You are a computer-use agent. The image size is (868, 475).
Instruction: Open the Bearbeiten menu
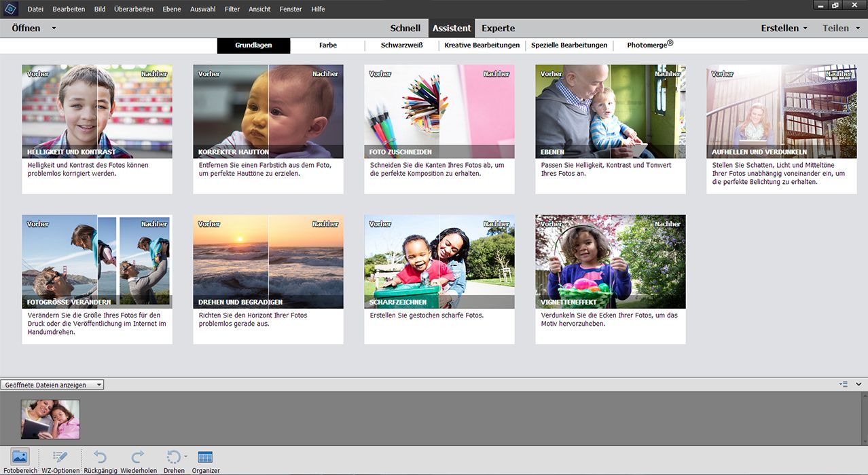point(69,9)
